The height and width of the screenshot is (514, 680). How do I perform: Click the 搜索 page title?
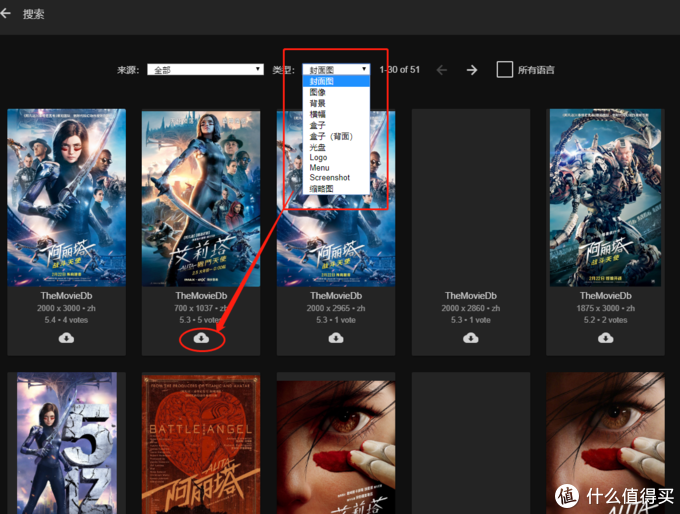pos(33,14)
